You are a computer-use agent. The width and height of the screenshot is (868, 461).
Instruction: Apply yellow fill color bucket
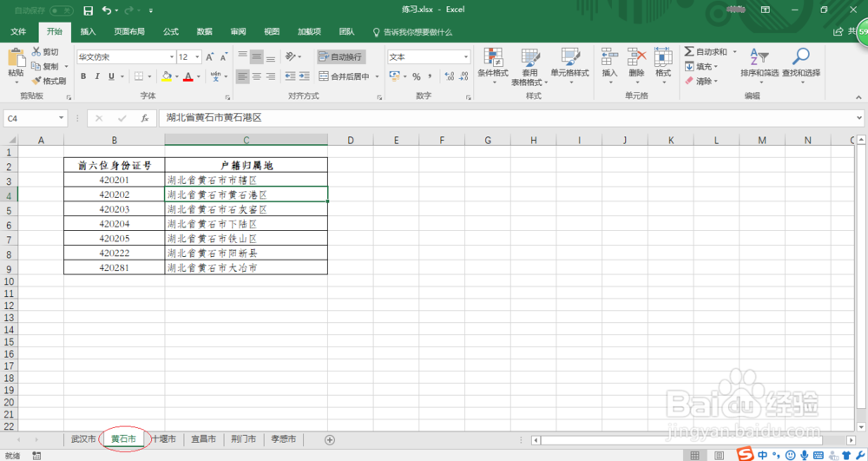167,76
